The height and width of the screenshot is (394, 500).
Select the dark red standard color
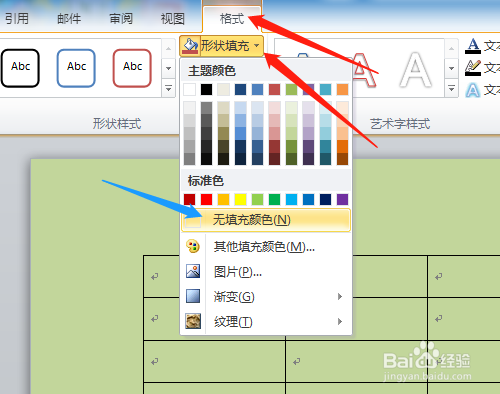tap(189, 199)
